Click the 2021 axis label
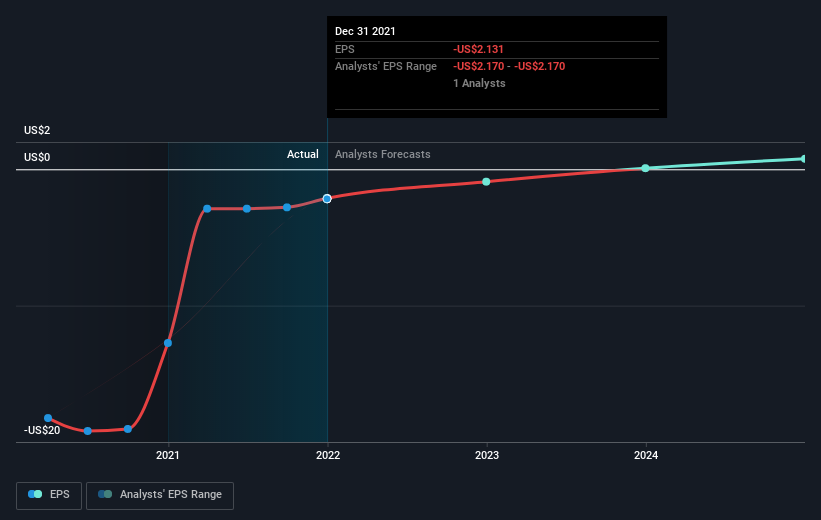This screenshot has width=821, height=520. pyautogui.click(x=168, y=456)
